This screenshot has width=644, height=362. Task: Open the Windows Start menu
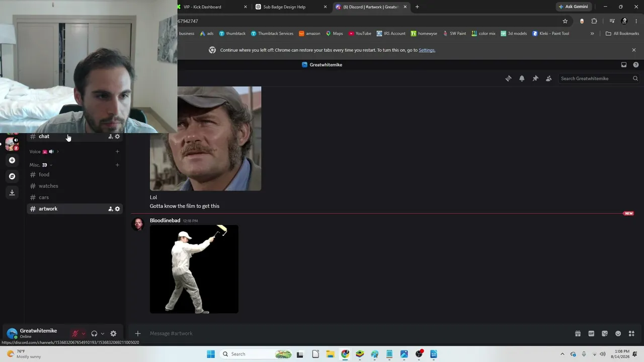click(x=211, y=354)
